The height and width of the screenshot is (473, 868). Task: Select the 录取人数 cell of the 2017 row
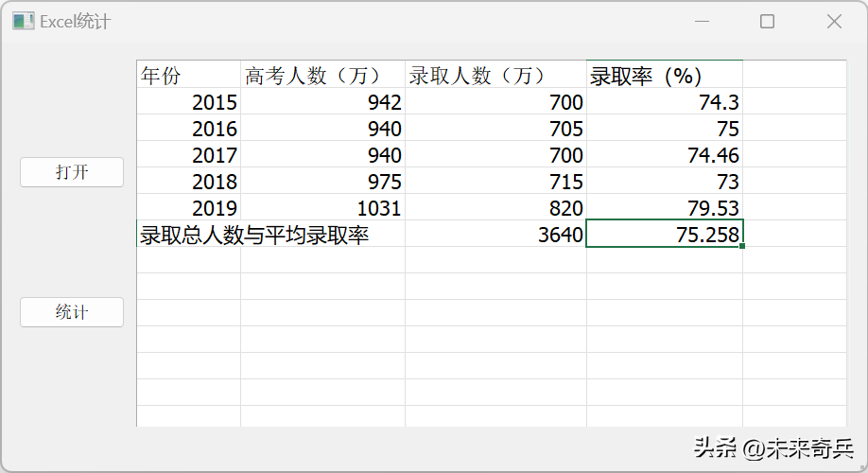click(x=496, y=154)
